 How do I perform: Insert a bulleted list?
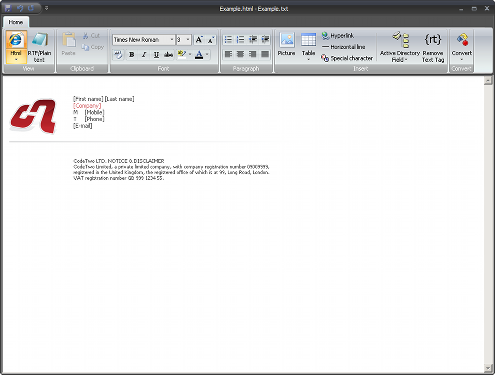point(228,40)
